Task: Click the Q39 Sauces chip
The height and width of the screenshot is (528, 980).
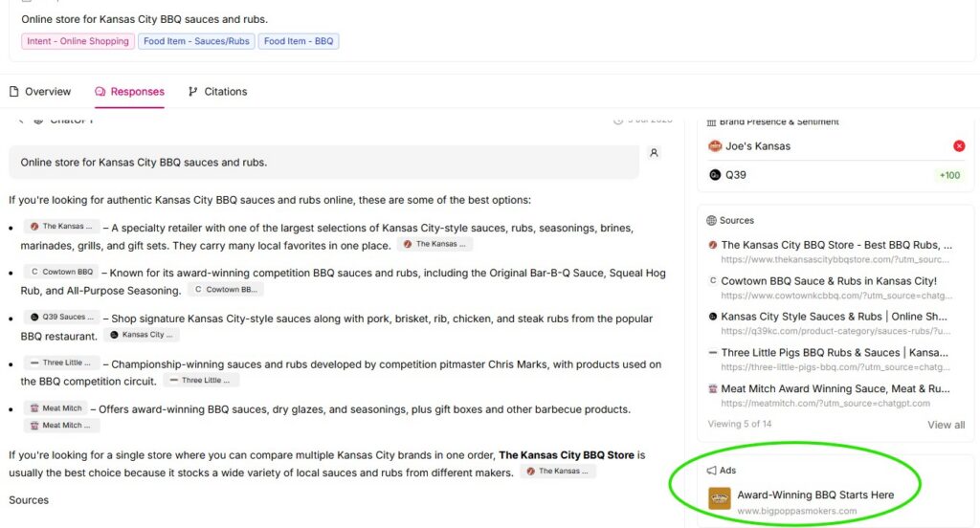Action: pyautogui.click(x=61, y=317)
